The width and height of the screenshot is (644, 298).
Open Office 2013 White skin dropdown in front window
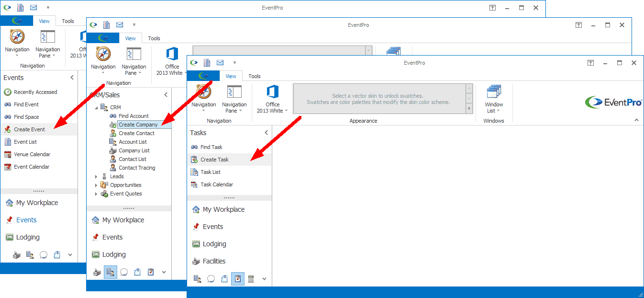click(272, 100)
